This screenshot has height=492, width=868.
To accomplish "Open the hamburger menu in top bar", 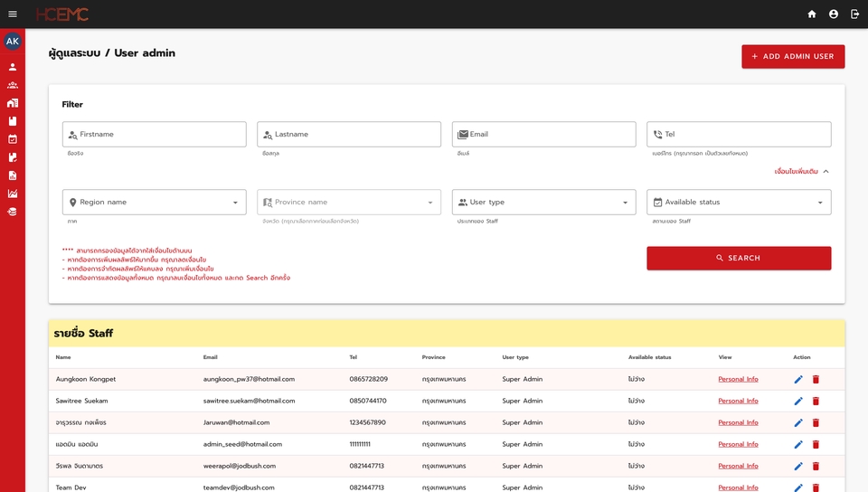I will click(13, 14).
